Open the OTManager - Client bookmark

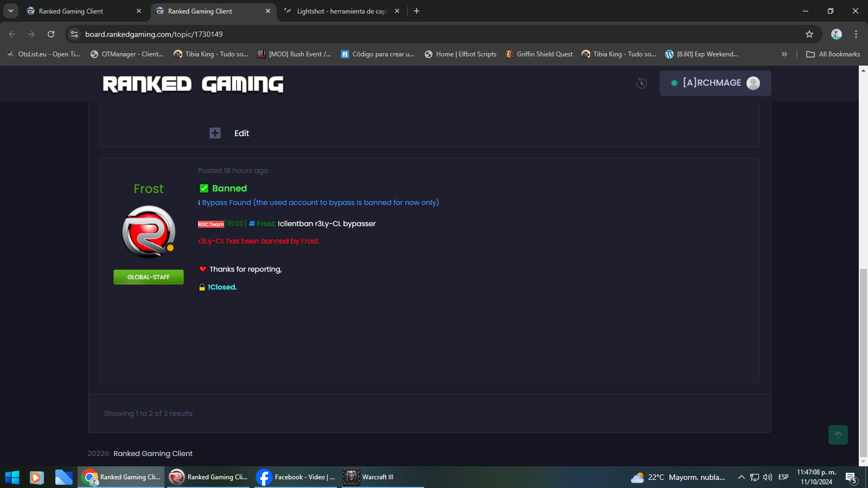pos(127,54)
